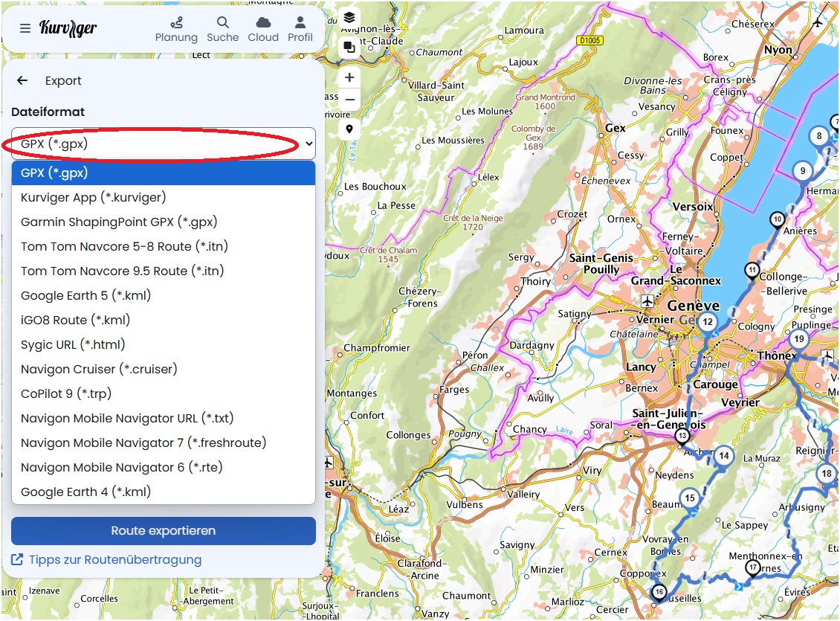Open the Planung route planning panel
The height and width of the screenshot is (621, 840).
[x=176, y=30]
